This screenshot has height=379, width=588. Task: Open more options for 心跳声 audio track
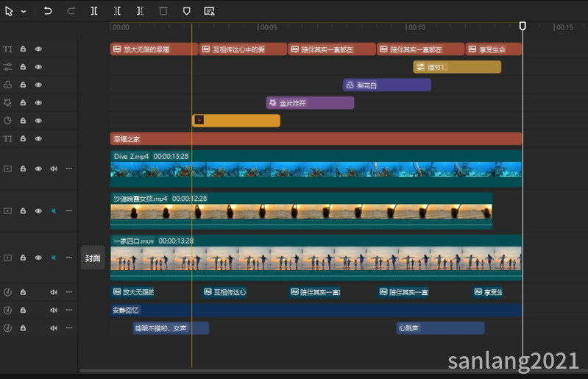[69, 328]
